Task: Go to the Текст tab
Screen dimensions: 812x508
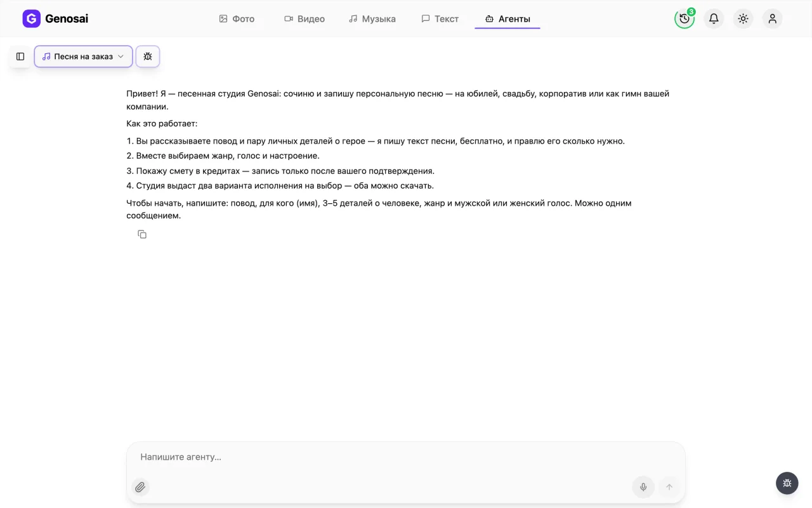Action: coord(440,19)
